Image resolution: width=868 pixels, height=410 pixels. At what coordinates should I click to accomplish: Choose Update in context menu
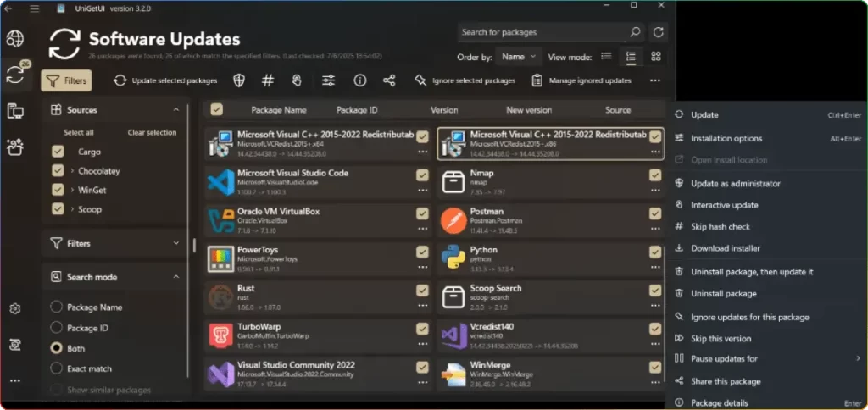coord(768,115)
